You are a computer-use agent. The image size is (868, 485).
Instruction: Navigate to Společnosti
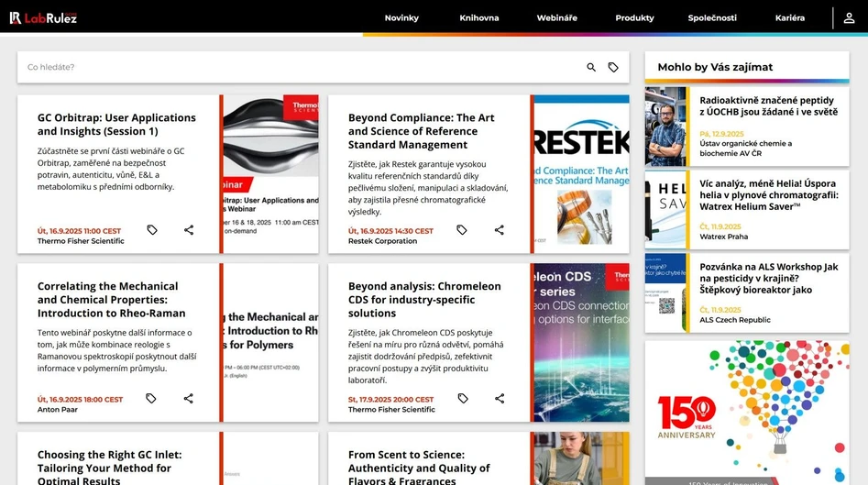(x=712, y=17)
